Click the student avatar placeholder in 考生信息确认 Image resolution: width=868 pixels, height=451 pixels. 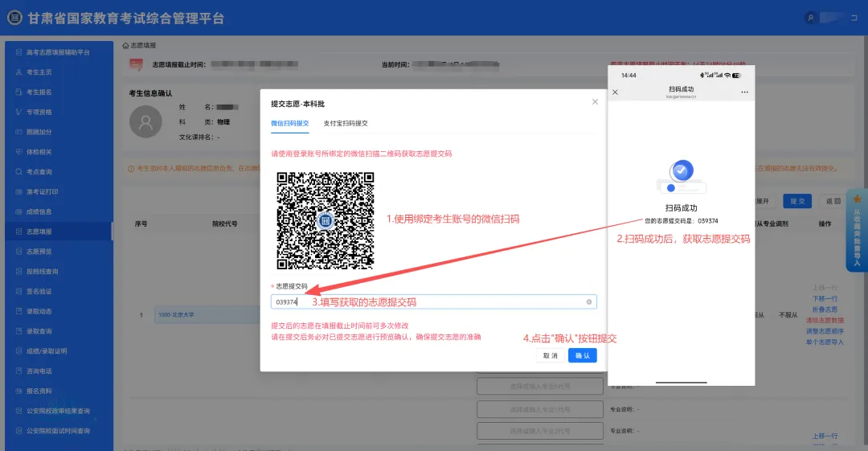pos(145,121)
